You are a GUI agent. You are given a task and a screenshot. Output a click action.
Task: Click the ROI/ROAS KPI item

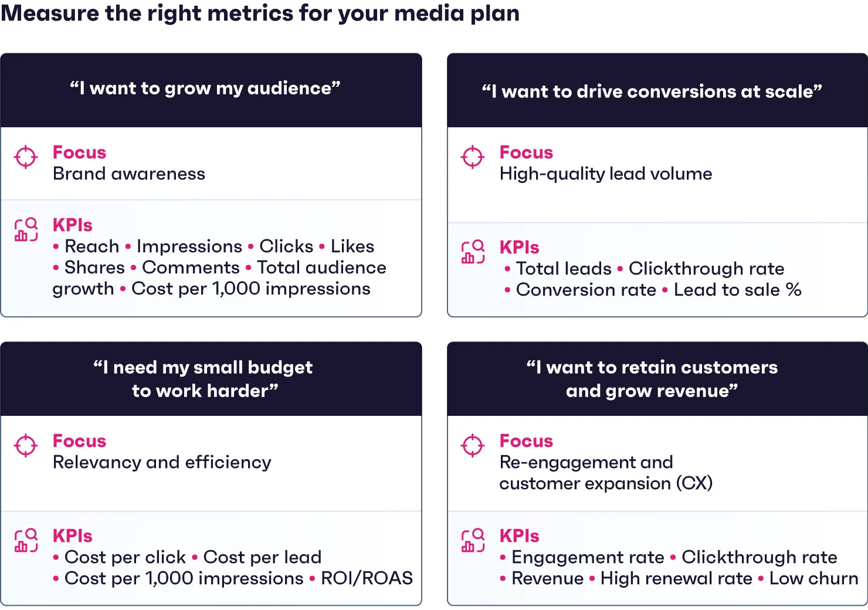(367, 578)
